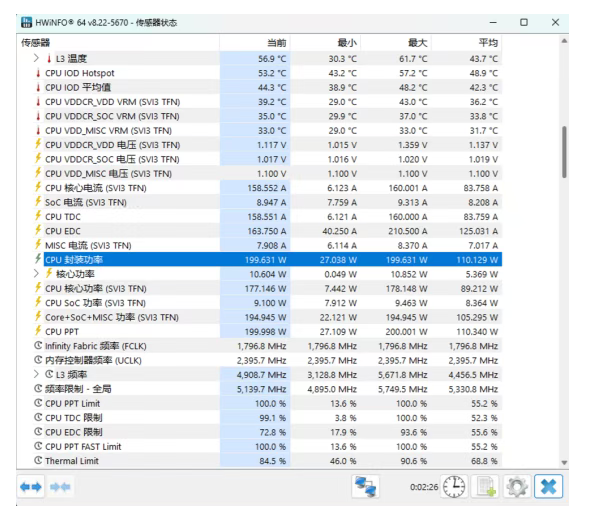Open the network remote monitoring computers icon
589x510 pixels.
[x=365, y=487]
